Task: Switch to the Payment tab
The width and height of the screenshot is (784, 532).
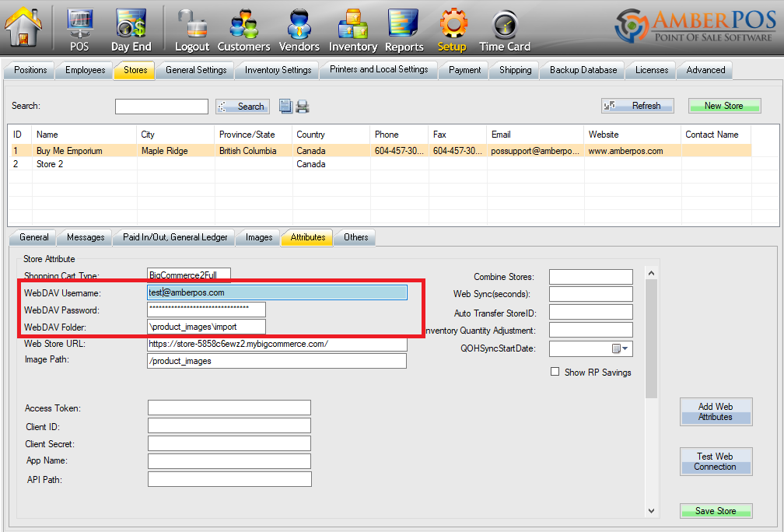Action: coord(464,70)
